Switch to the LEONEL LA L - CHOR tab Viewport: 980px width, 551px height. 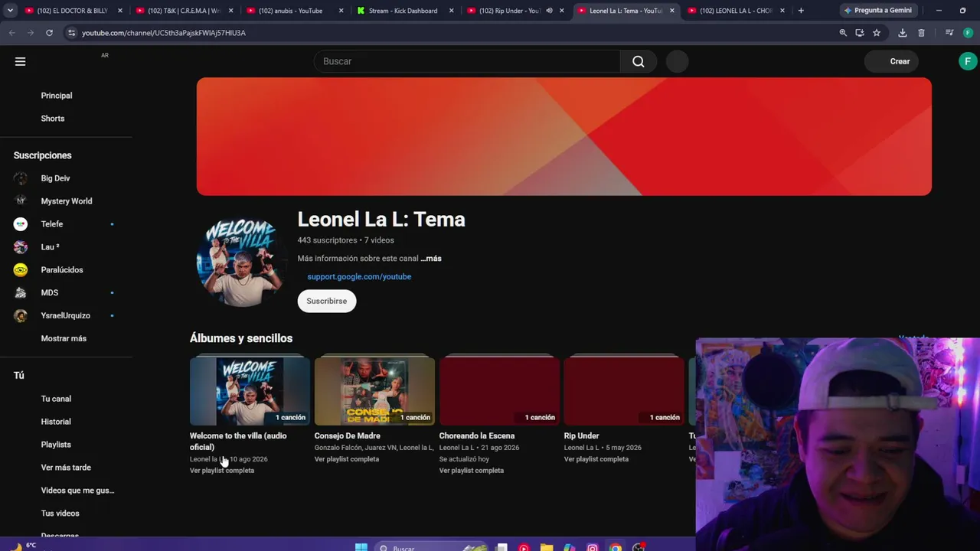735,11
